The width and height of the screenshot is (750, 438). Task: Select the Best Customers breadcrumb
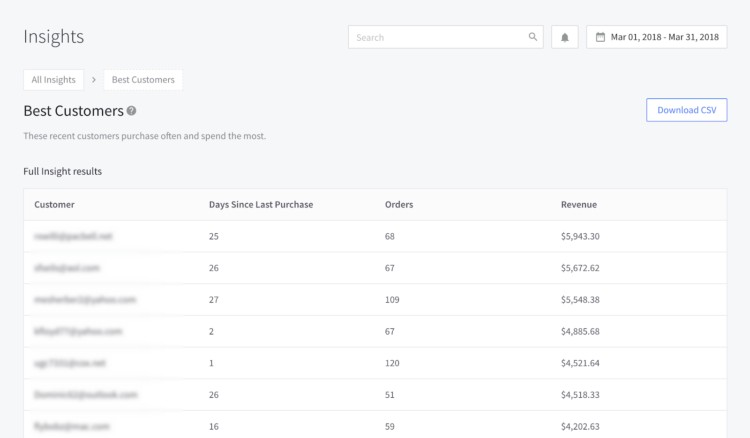pyautogui.click(x=143, y=80)
